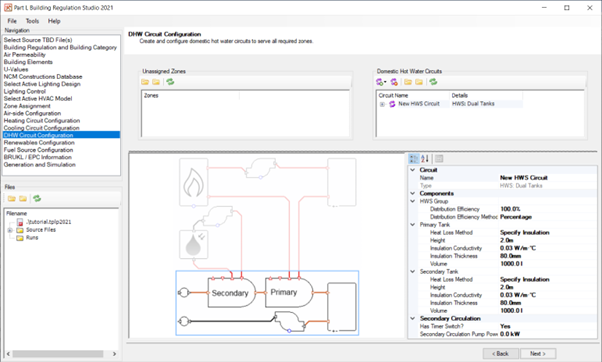Viewport: 602px width, 362px height.
Task: Refresh the Unassigned Zones list
Action: pyautogui.click(x=170, y=82)
